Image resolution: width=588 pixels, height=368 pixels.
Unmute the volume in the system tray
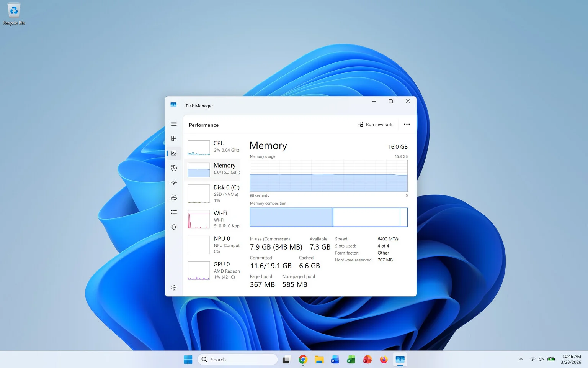point(541,359)
